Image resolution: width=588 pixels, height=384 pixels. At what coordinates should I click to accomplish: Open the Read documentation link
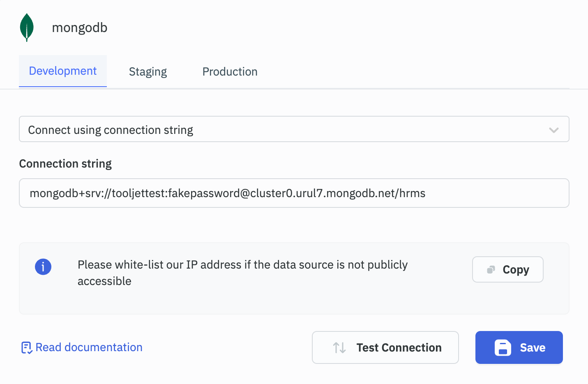tap(89, 347)
